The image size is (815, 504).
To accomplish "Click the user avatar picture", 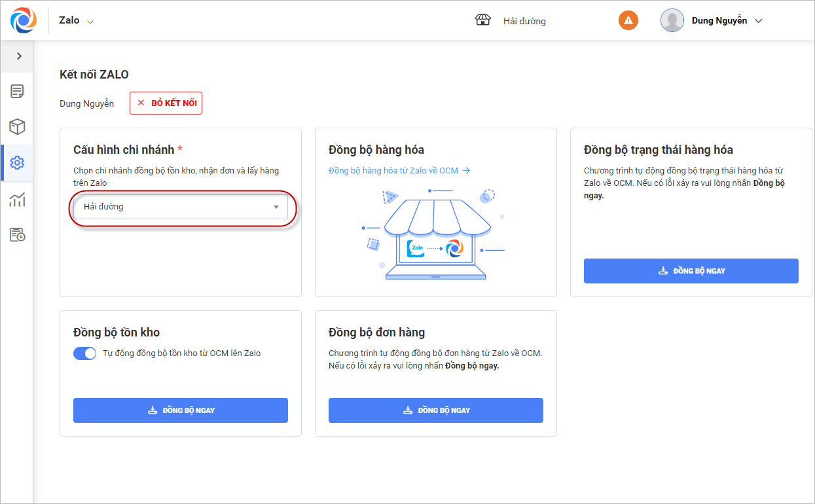I will pyautogui.click(x=672, y=20).
